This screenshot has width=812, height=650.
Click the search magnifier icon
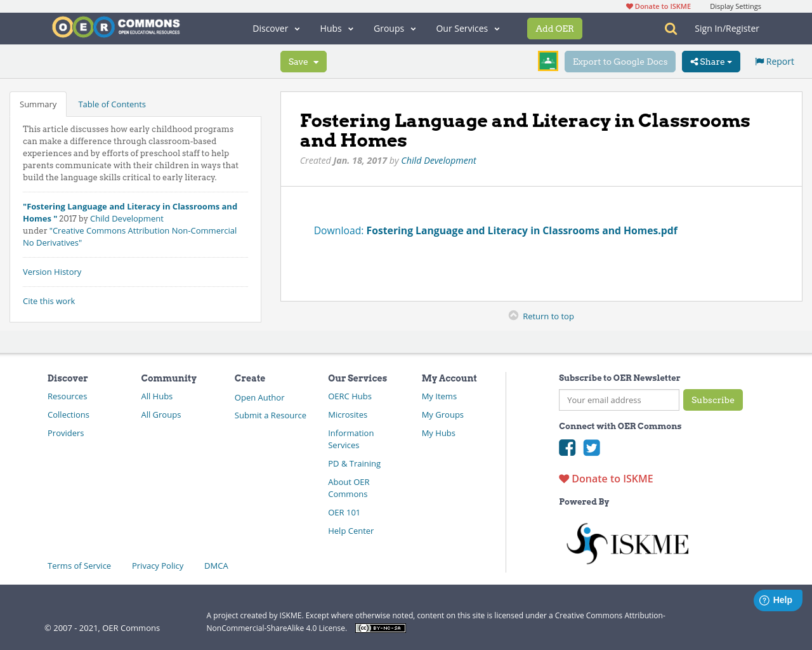click(x=671, y=29)
